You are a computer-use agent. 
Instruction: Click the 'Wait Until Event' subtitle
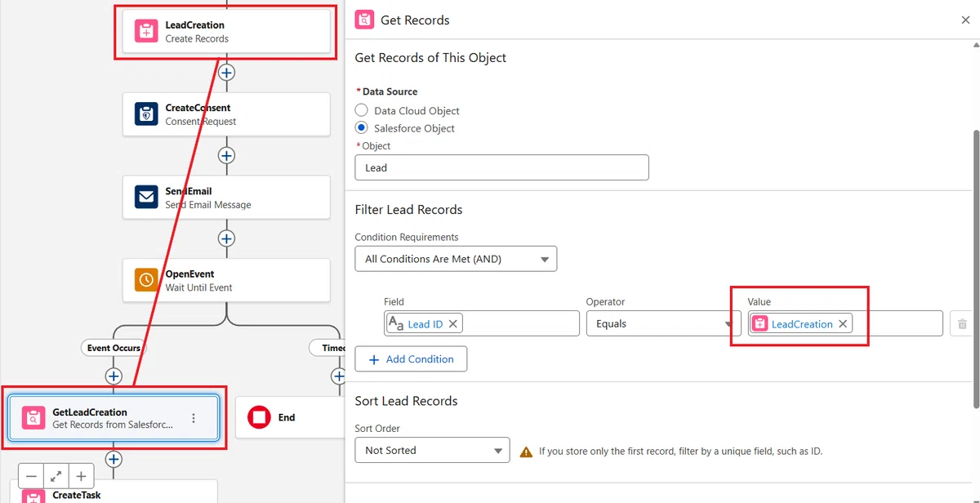[x=198, y=287]
